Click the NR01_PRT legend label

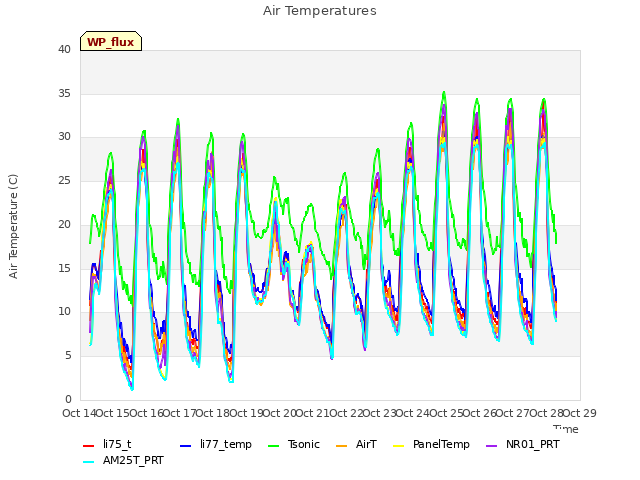533,444
